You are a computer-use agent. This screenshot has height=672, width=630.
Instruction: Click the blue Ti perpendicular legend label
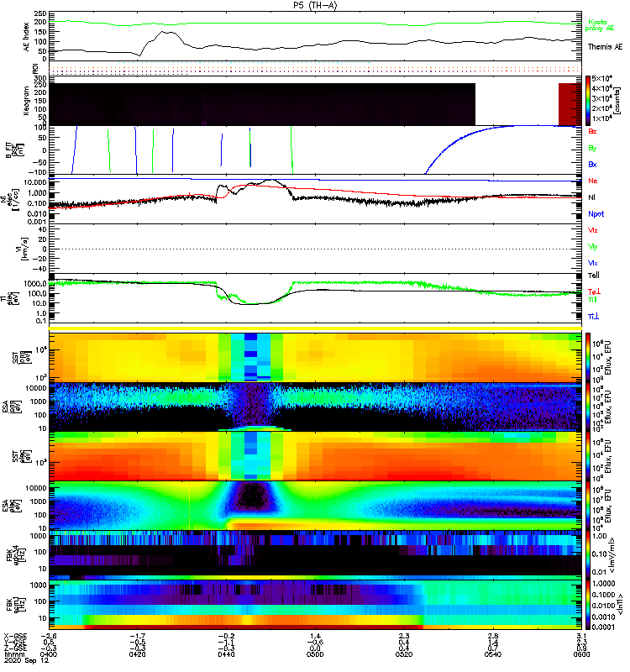(593, 317)
